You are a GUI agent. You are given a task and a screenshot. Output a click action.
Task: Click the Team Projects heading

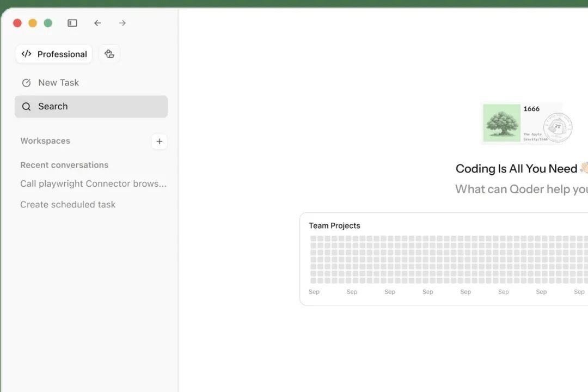(334, 225)
